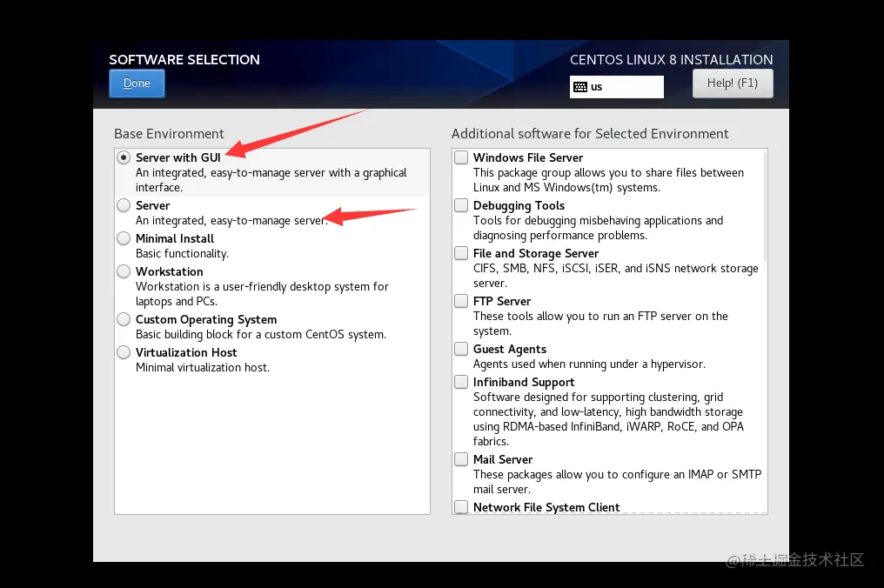The height and width of the screenshot is (588, 884).
Task: Tick the Guest Agents checkbox
Action: click(x=461, y=349)
